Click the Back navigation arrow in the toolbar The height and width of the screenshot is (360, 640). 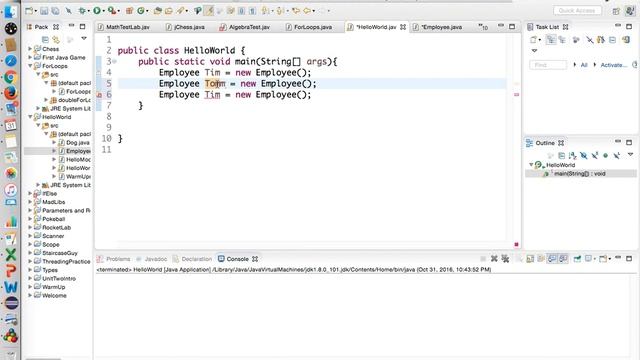(x=307, y=11)
